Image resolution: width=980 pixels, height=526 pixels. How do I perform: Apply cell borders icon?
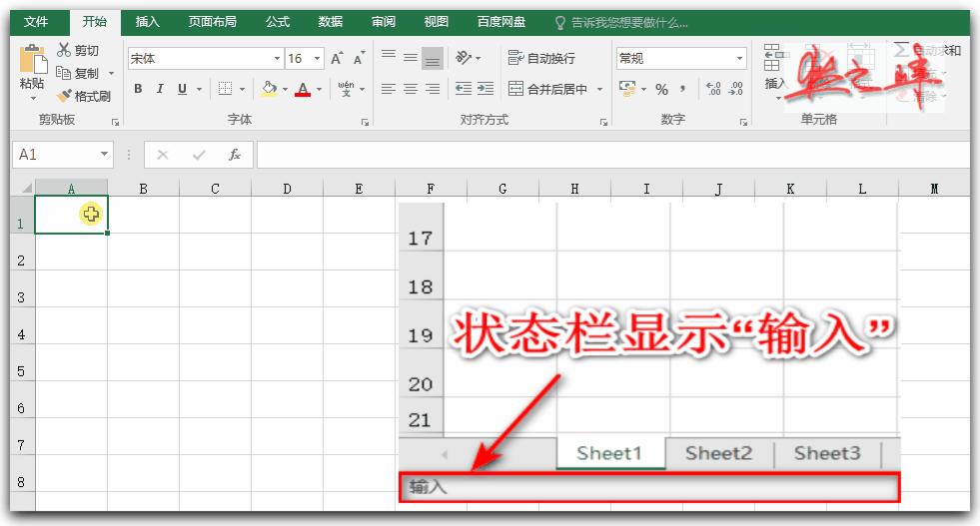click(x=225, y=90)
